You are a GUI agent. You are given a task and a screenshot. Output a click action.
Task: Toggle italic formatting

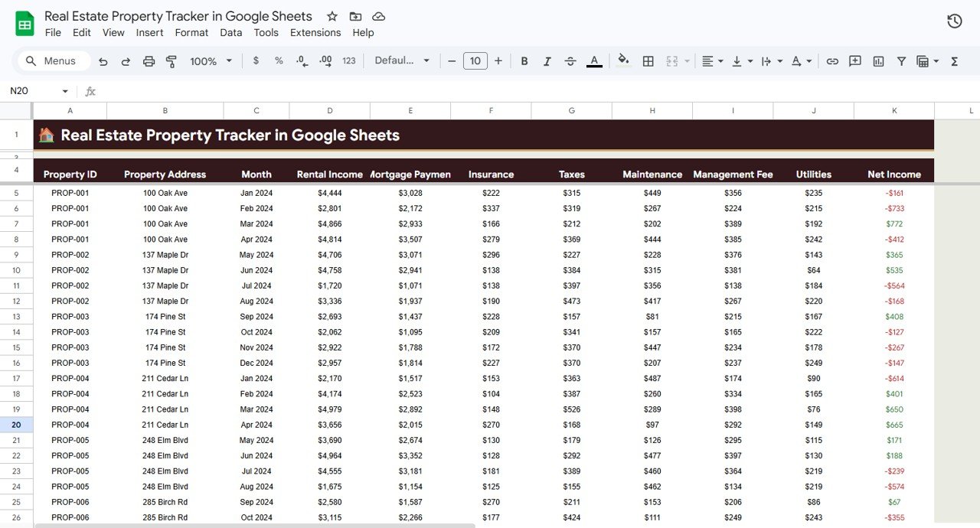click(547, 61)
